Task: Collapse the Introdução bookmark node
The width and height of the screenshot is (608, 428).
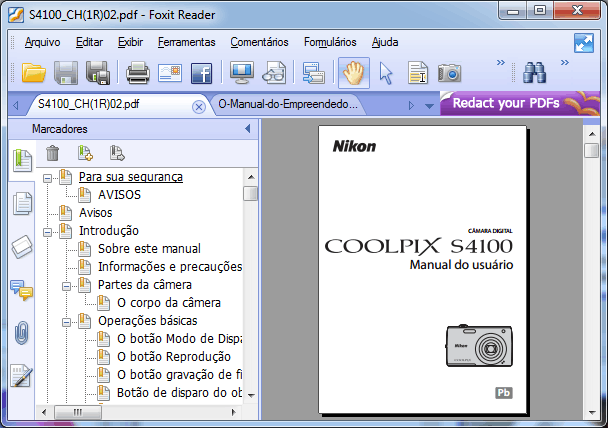Action: [47, 232]
